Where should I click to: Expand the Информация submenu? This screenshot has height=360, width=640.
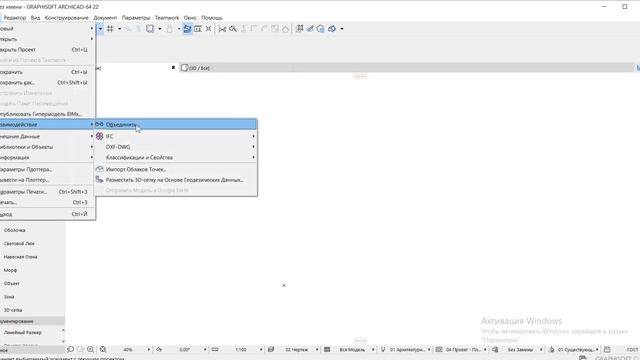pyautogui.click(x=47, y=157)
